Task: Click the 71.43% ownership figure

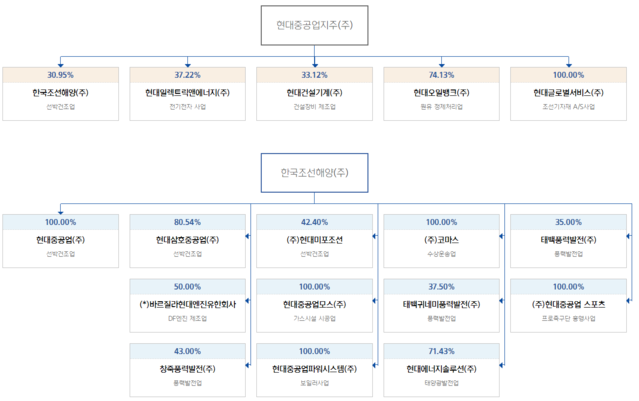Action: click(x=441, y=351)
